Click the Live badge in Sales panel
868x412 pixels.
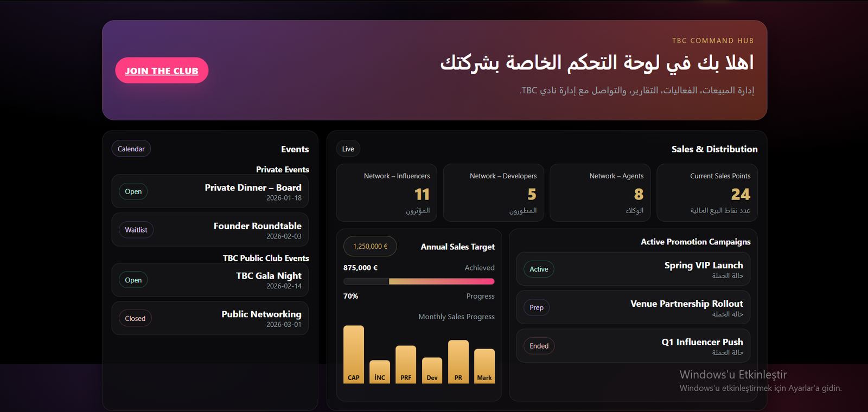[x=348, y=149]
